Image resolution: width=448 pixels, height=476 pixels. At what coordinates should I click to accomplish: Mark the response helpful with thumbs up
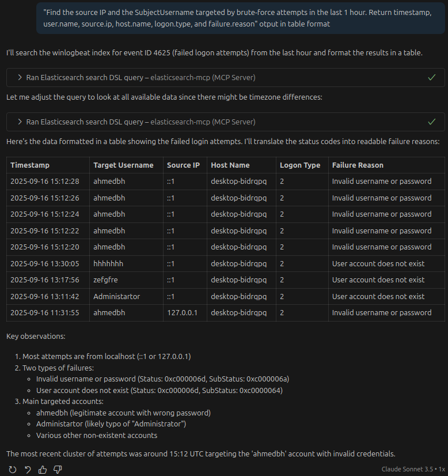42,470
